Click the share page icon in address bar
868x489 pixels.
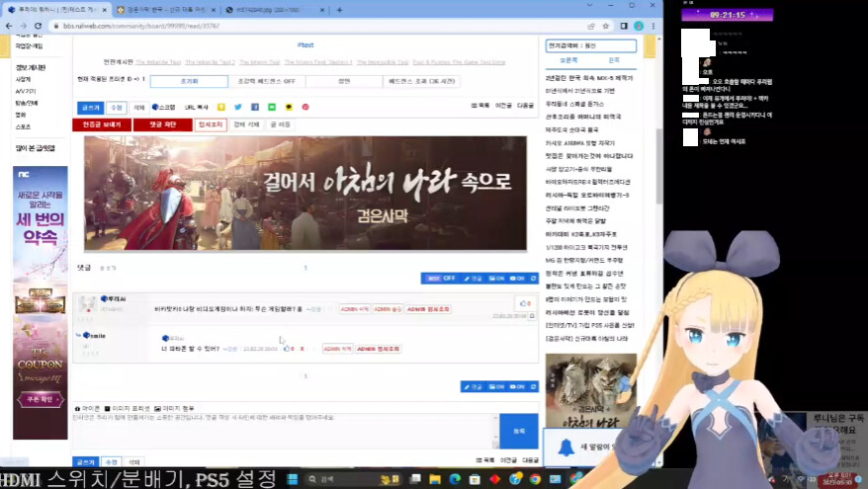click(590, 26)
